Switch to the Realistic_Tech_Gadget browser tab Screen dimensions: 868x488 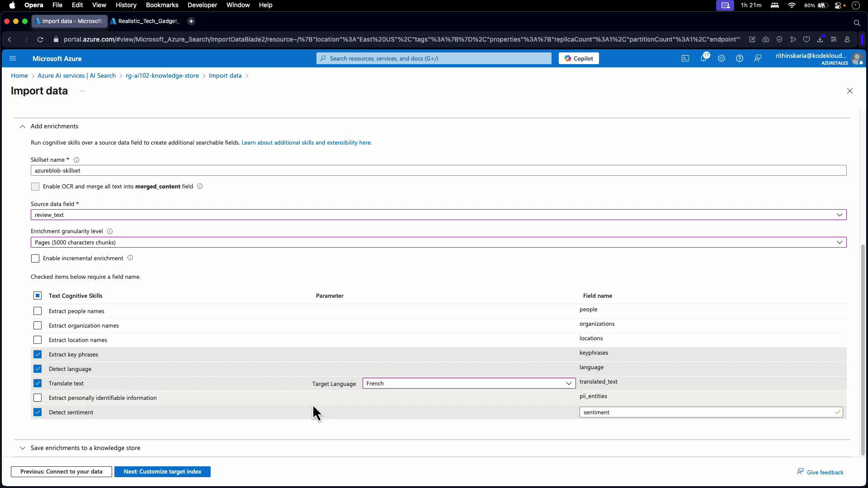[145, 21]
